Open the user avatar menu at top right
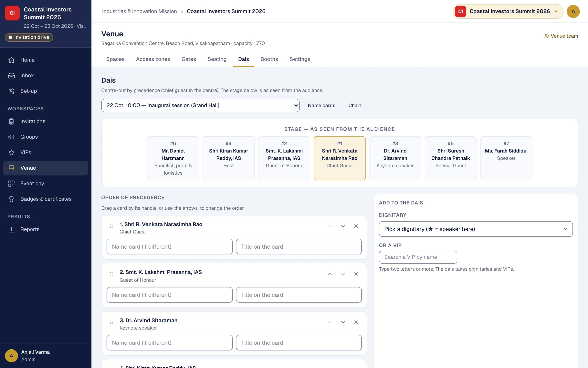The height and width of the screenshot is (368, 588). pos(573,11)
